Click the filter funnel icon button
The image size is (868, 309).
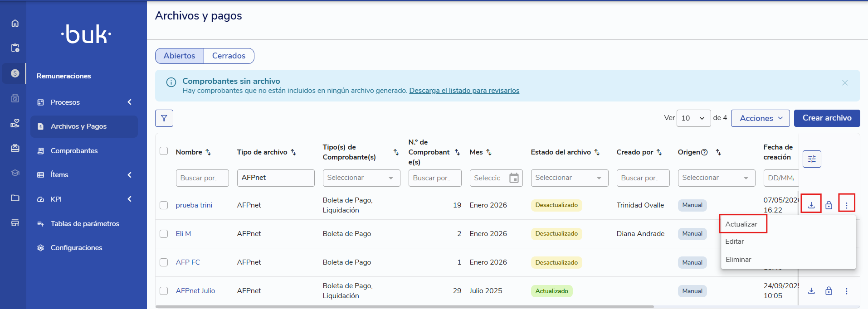pos(164,118)
